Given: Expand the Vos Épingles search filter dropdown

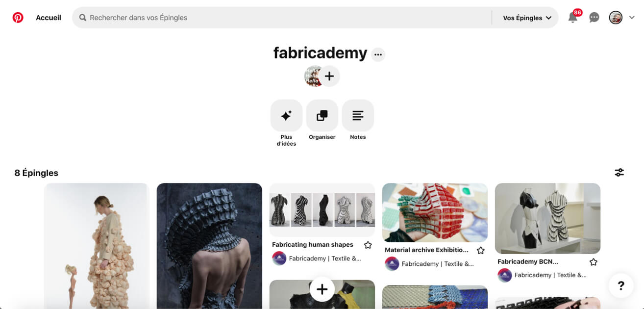Looking at the screenshot, I should click(527, 18).
